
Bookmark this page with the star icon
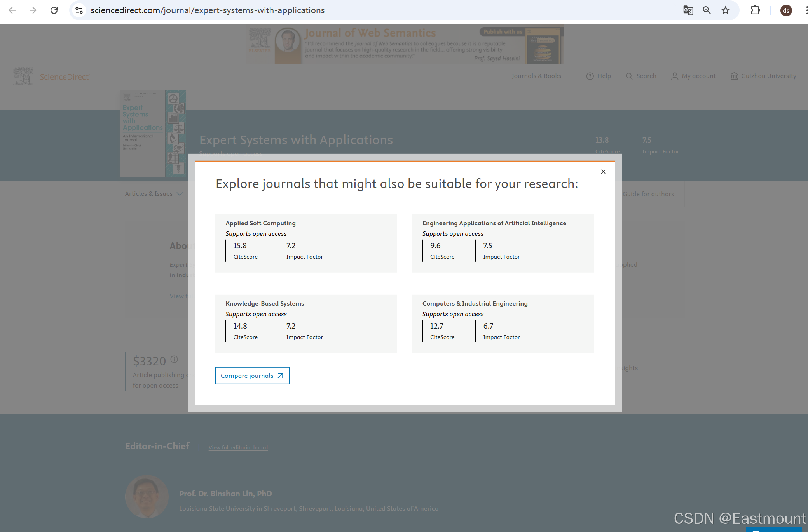tap(726, 10)
